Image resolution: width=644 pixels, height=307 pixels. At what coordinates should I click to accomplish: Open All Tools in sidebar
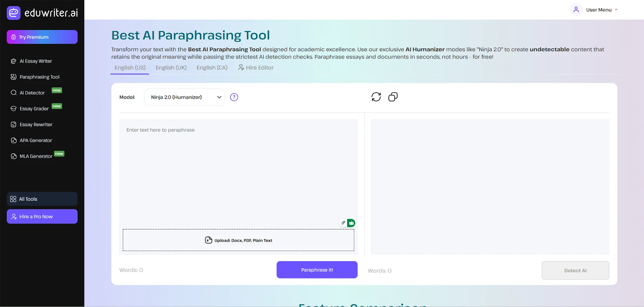pos(42,199)
